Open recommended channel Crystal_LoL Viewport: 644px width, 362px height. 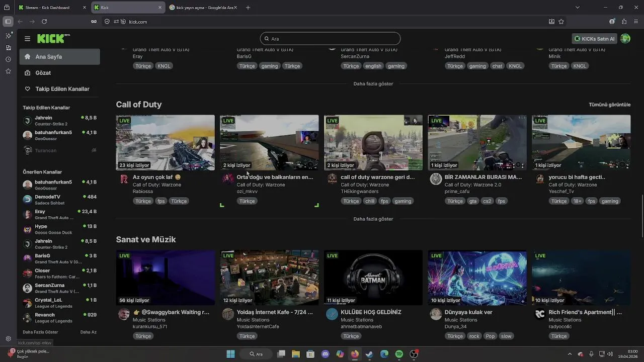pos(59,303)
